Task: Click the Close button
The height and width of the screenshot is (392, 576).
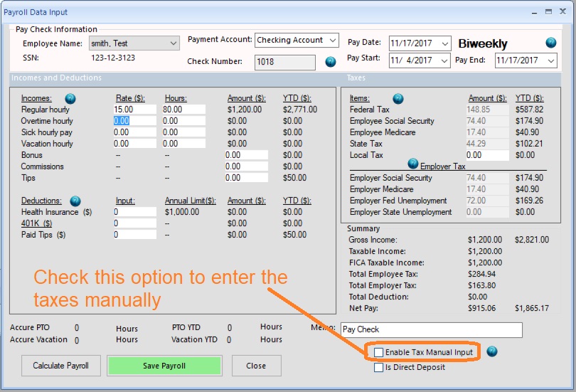Action: 256,366
